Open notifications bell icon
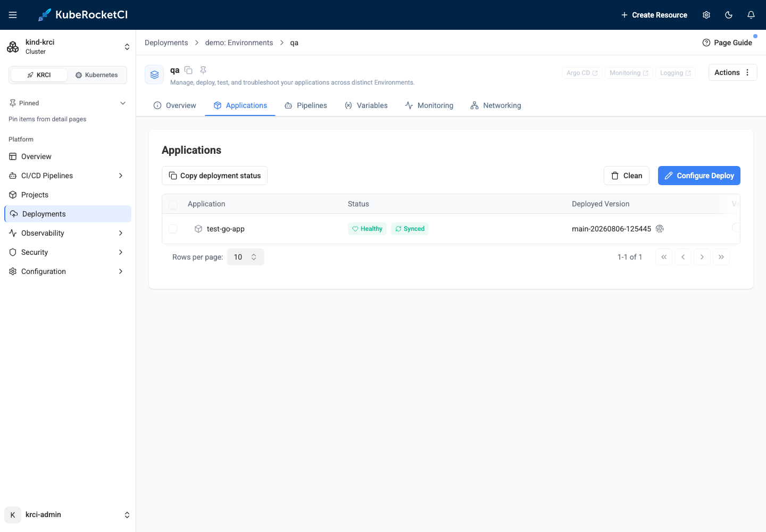Viewport: 766px width, 532px height. pyautogui.click(x=751, y=15)
